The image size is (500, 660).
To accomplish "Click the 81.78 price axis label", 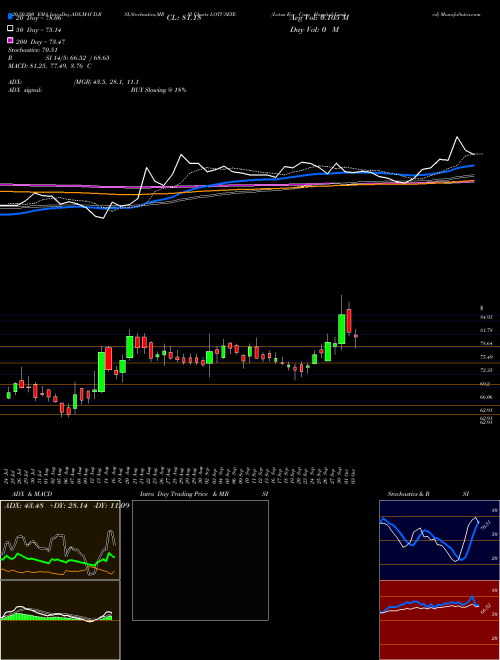I will coord(486,330).
